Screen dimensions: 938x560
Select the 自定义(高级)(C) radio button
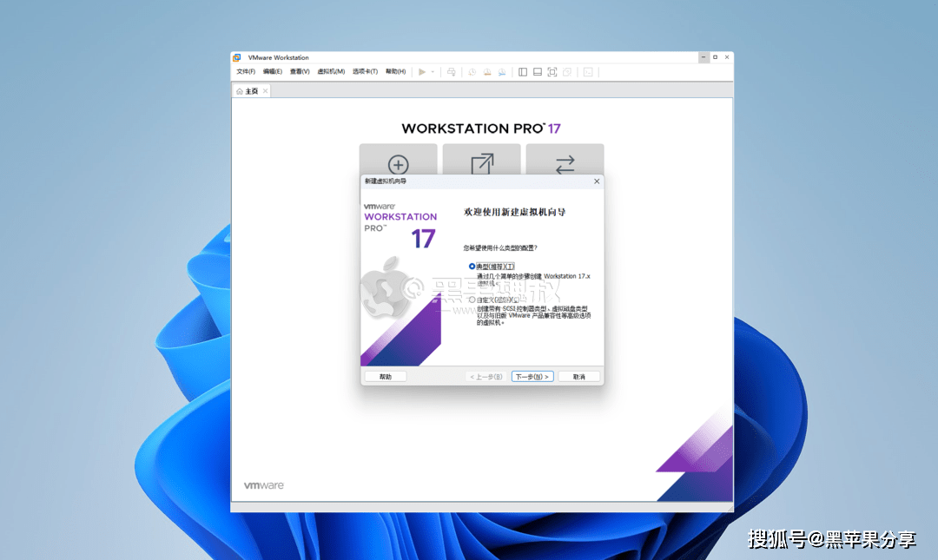472,300
